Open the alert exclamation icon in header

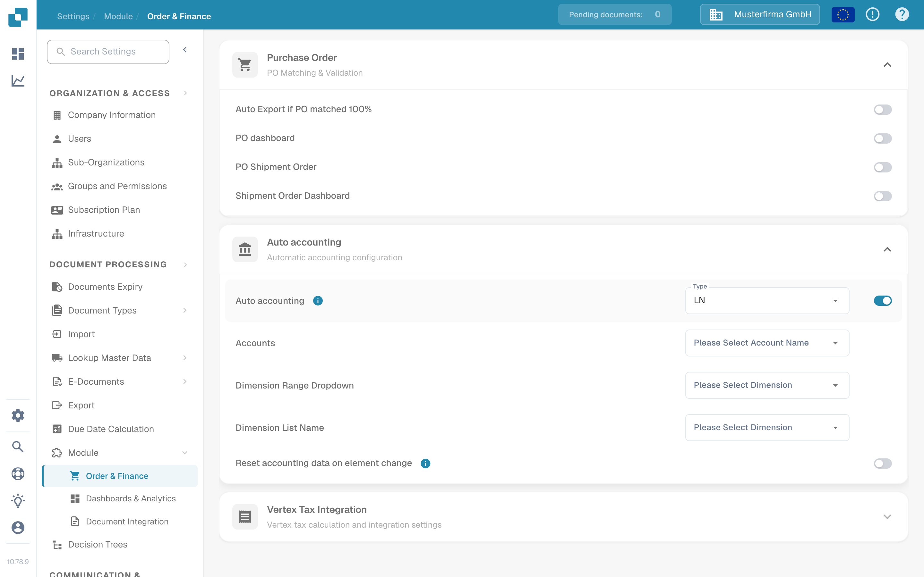[x=872, y=14]
